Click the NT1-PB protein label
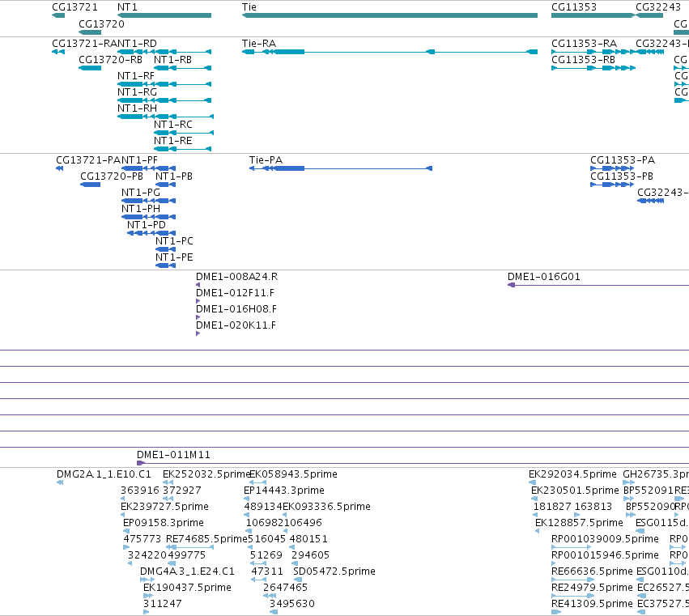This screenshot has height=616, width=689. [x=174, y=176]
